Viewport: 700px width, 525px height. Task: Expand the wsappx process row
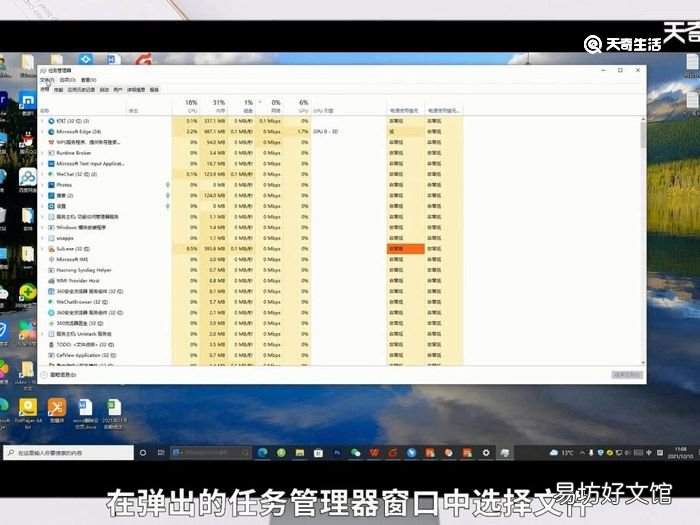coord(43,238)
